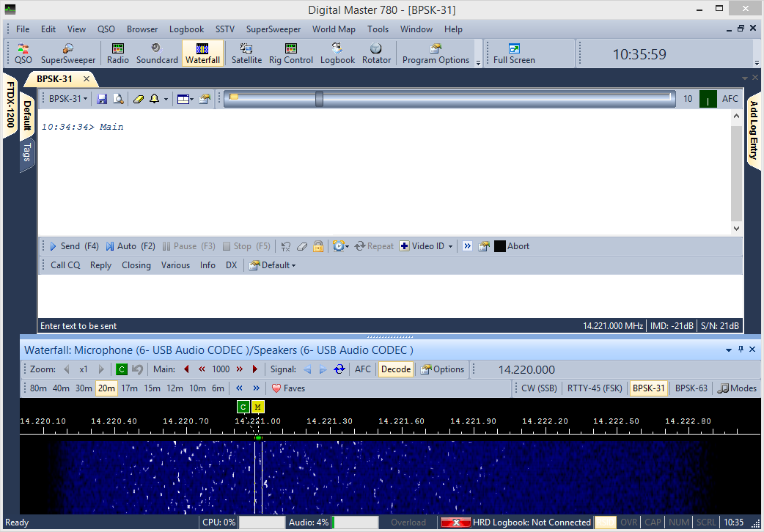Erase the receive window with eraser icon
Viewport: 764px width, 532px height.
[139, 99]
